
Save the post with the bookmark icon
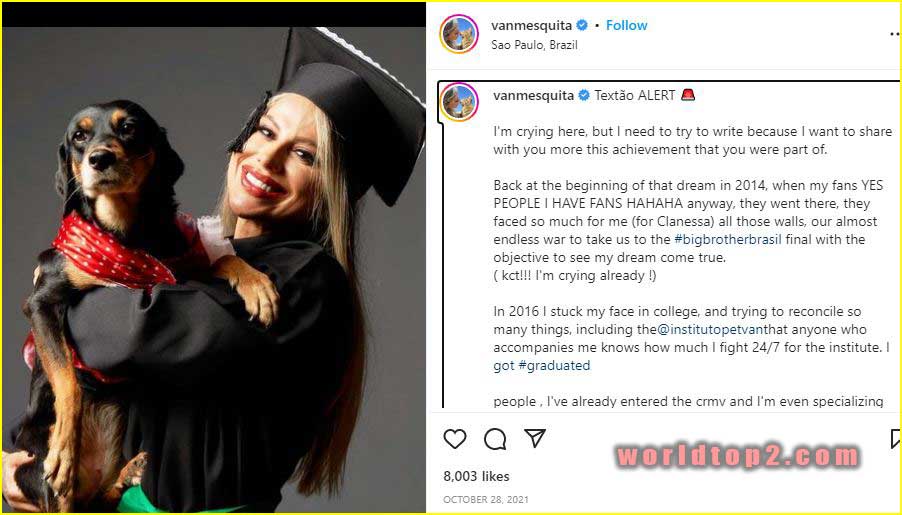click(895, 439)
